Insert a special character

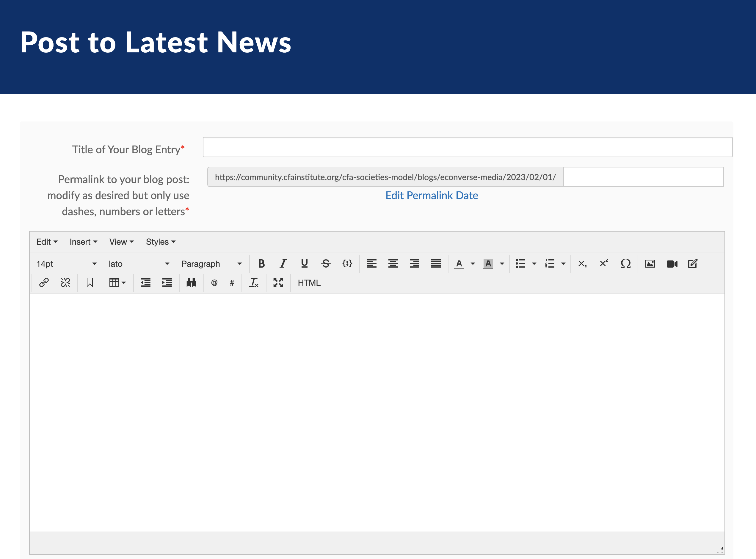tap(625, 264)
